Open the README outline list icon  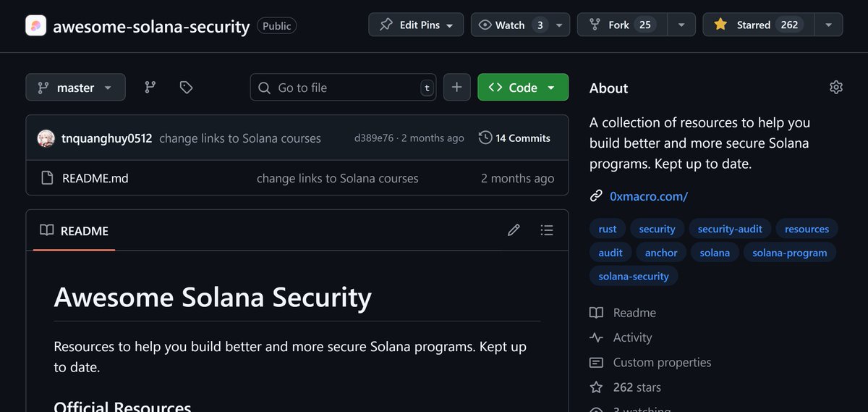click(x=547, y=230)
